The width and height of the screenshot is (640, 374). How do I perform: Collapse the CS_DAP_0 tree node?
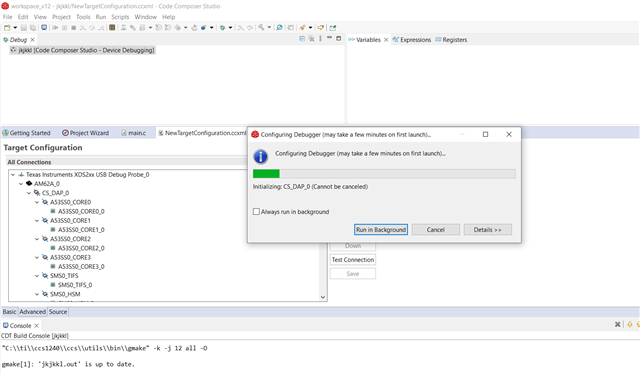point(29,193)
